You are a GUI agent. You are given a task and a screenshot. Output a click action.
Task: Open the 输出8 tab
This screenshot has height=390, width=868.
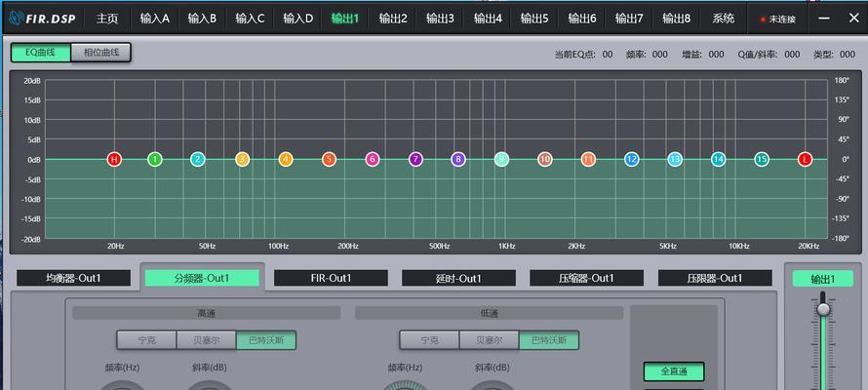pos(677,19)
